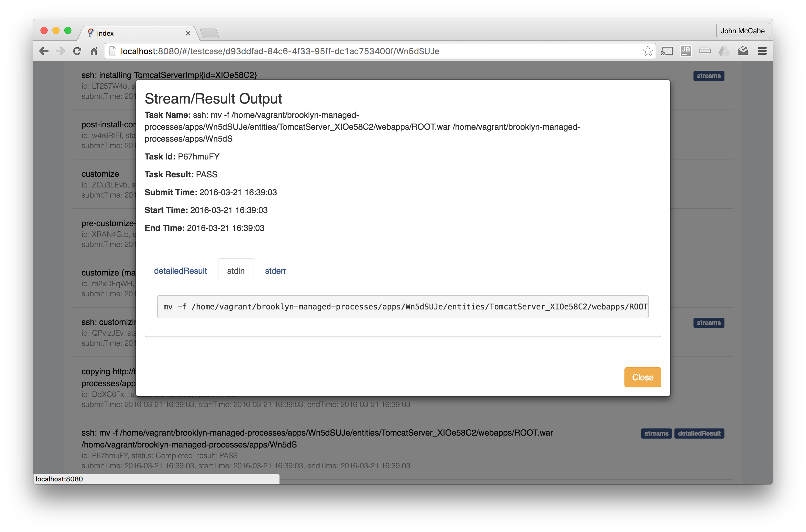The height and width of the screenshot is (532, 806).
Task: Click page icon beside the URL
Action: point(113,51)
